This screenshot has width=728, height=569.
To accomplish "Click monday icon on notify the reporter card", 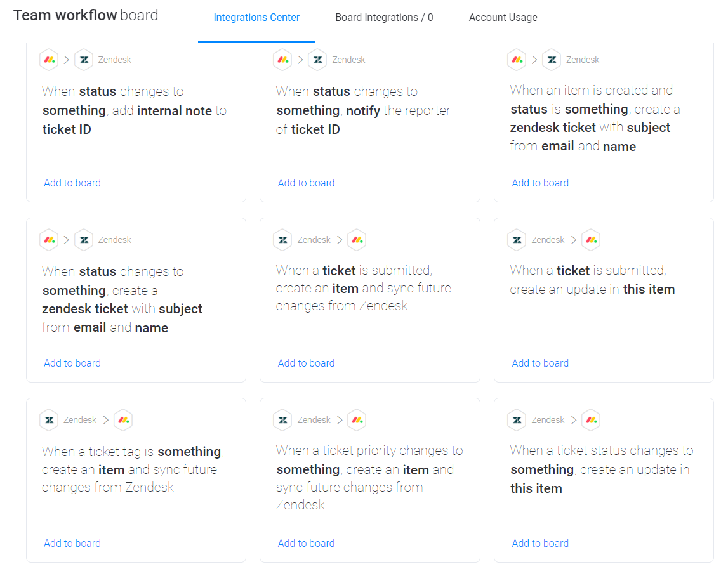I will [282, 60].
